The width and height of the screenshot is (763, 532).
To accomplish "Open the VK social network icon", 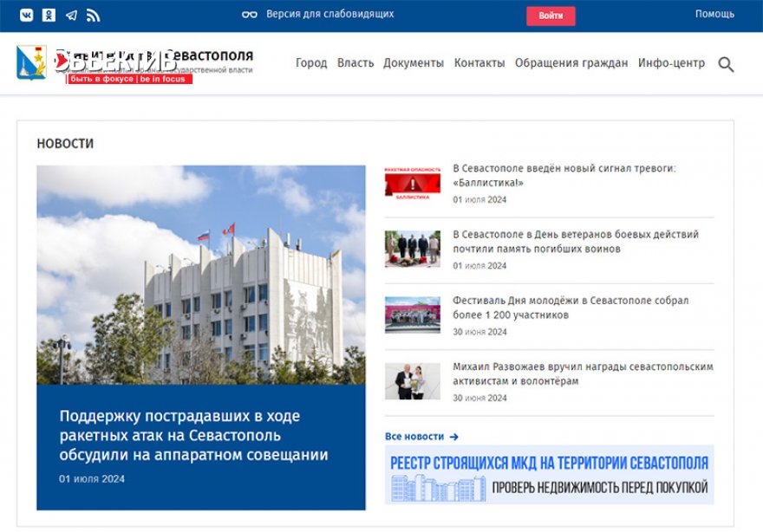I will pos(26,15).
